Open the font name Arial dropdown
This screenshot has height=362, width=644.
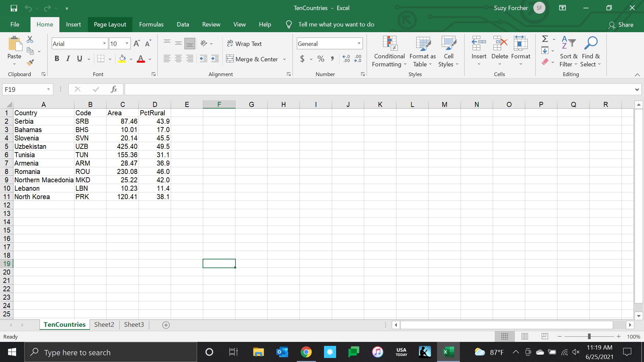pos(104,44)
